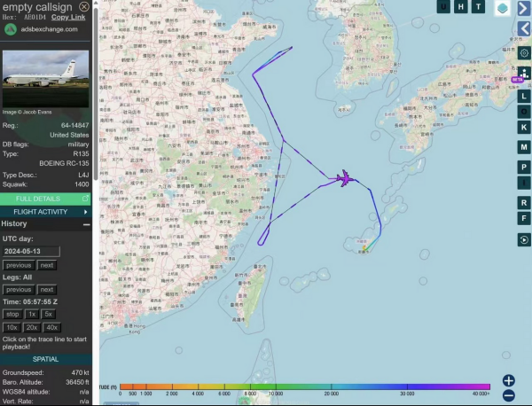The image size is (532, 406).
Task: Zoom in with the plus button
Action: tap(509, 380)
